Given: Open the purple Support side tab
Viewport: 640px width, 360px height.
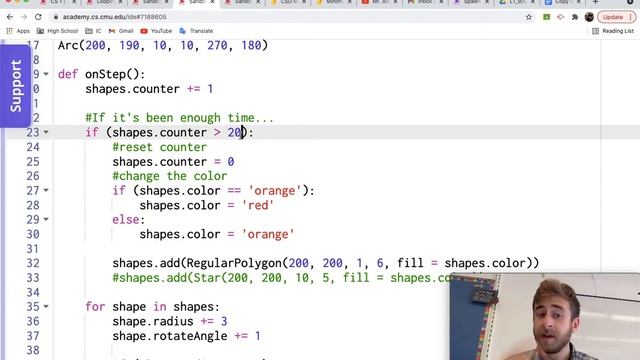Looking at the screenshot, I should tap(16, 86).
